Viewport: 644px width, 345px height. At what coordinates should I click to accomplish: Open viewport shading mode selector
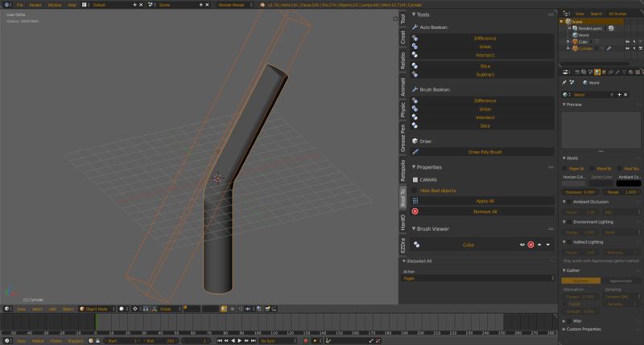pos(122,309)
